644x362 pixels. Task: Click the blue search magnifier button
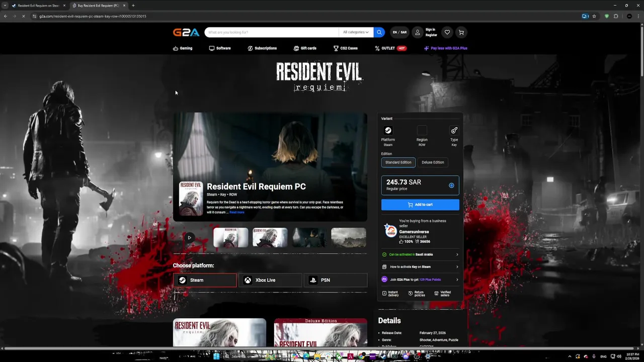tap(379, 32)
